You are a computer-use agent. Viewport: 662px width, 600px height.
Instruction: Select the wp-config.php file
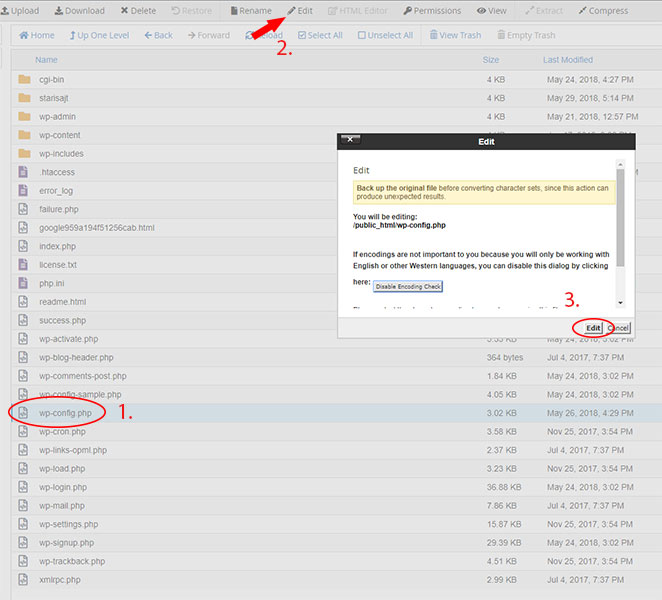(x=65, y=413)
